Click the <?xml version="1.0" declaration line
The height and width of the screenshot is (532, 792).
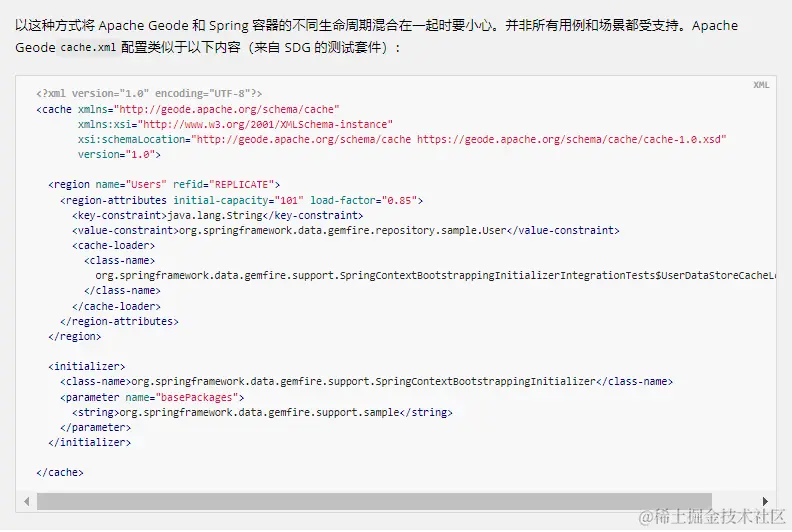(149, 93)
